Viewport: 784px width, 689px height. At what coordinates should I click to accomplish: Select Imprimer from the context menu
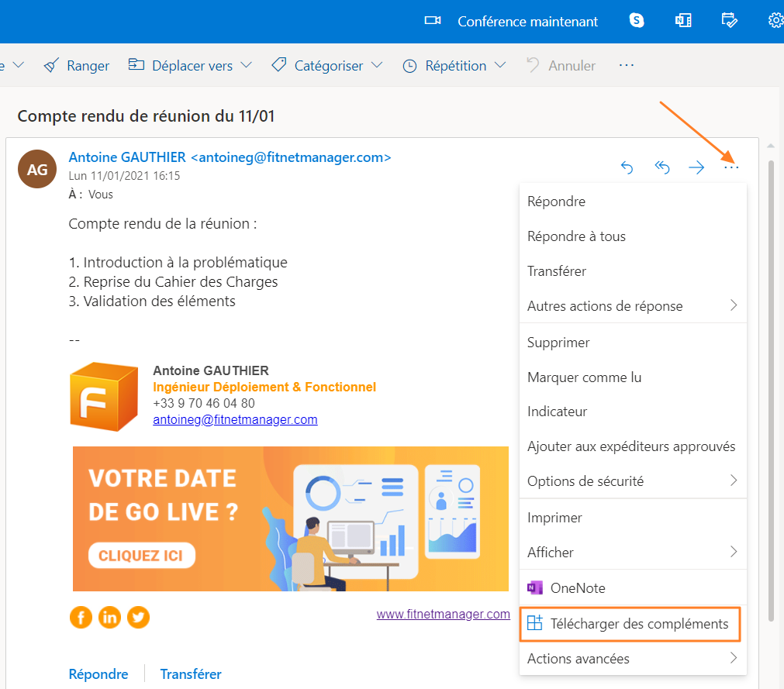click(554, 518)
